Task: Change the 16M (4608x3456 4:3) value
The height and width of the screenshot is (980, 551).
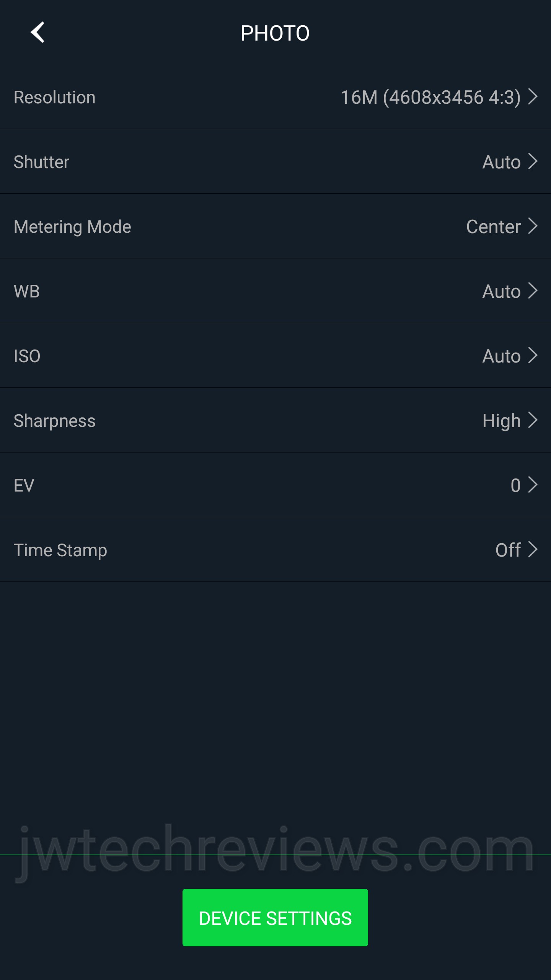Action: tap(430, 97)
